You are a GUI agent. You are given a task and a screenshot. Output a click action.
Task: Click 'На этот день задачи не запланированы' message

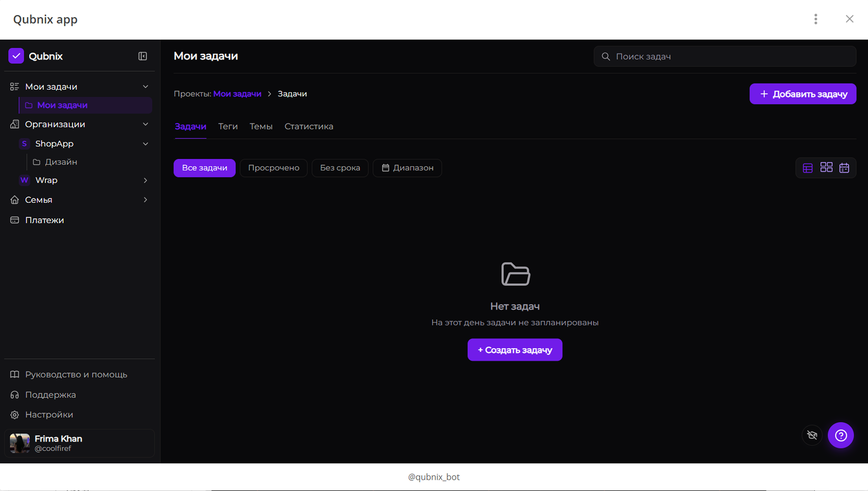515,322
